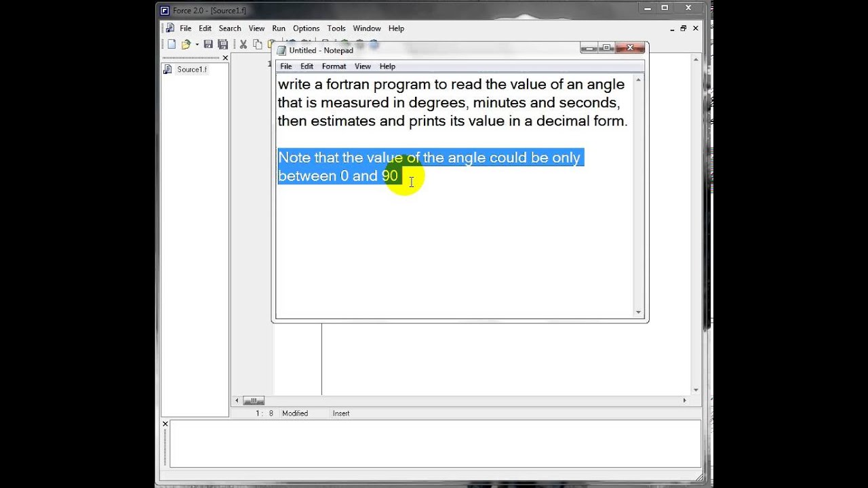Screen dimensions: 868x488
Task: Click the horizontal scrollbar thumb in Force editor
Action: [x=253, y=401]
